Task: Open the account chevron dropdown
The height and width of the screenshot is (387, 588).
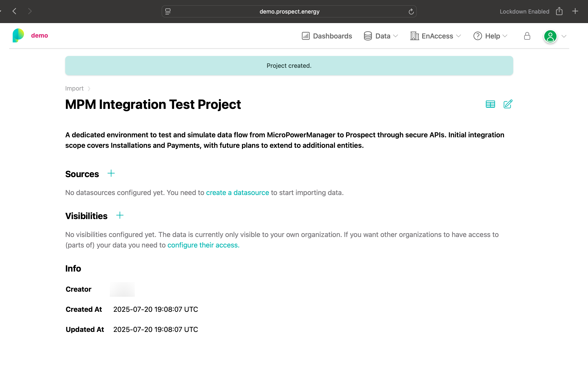Action: pos(563,36)
